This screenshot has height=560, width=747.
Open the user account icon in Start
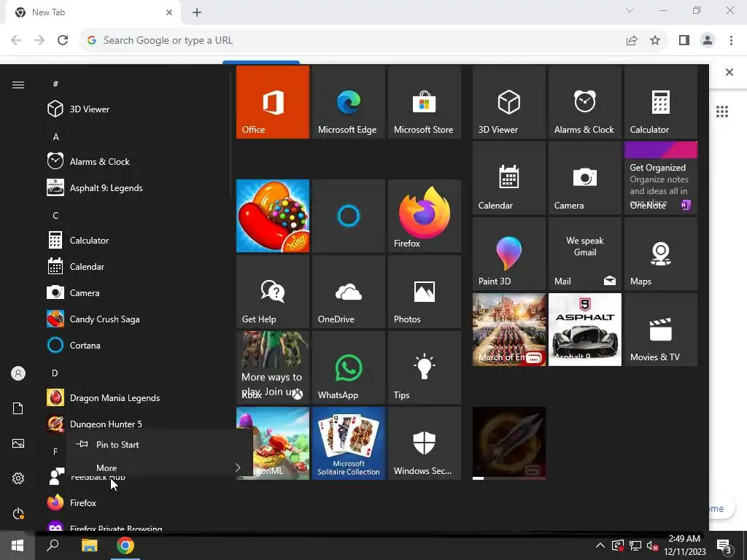coord(18,373)
